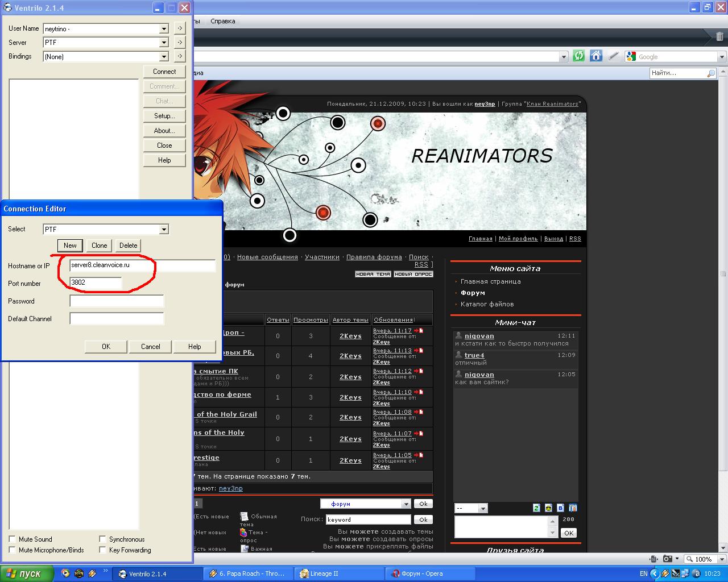Open Каталог файлов site menu item
The width and height of the screenshot is (728, 582).
tap(487, 304)
